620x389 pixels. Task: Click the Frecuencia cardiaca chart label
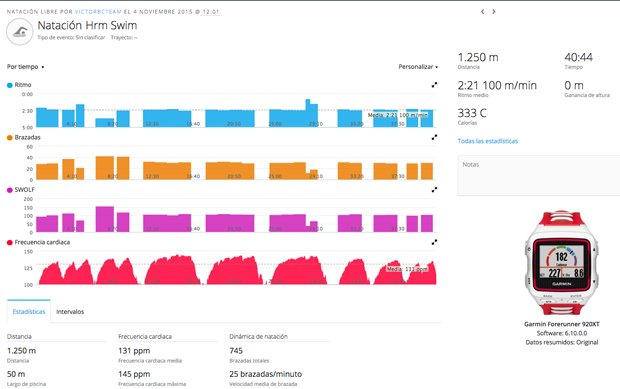pos(42,242)
